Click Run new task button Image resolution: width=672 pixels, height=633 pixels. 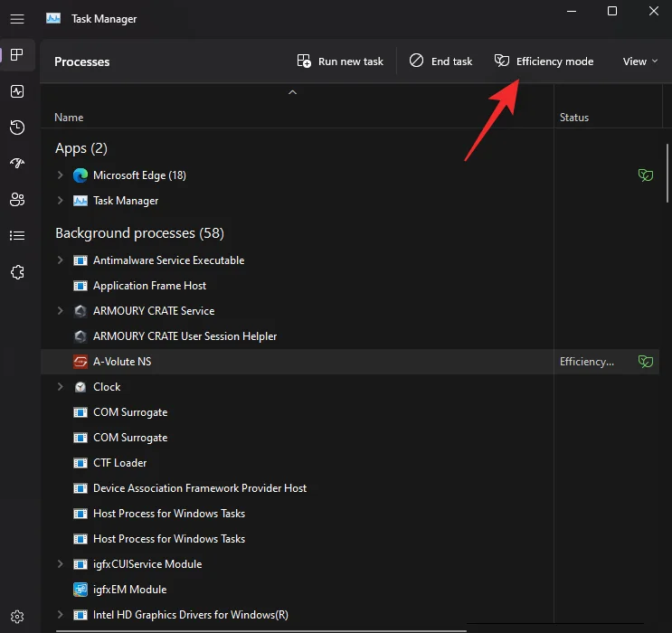click(x=340, y=61)
